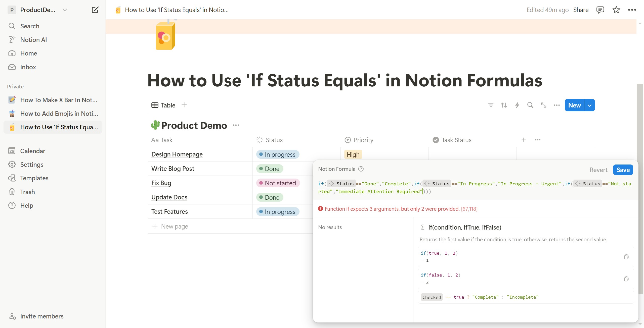Click the Notion Formula help icon
Image resolution: width=644 pixels, height=328 pixels.
361,169
